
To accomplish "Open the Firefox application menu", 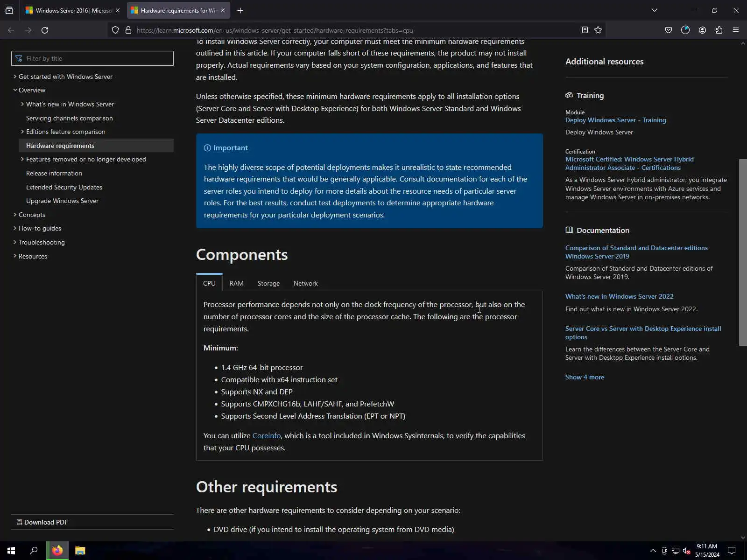I will 736,30.
